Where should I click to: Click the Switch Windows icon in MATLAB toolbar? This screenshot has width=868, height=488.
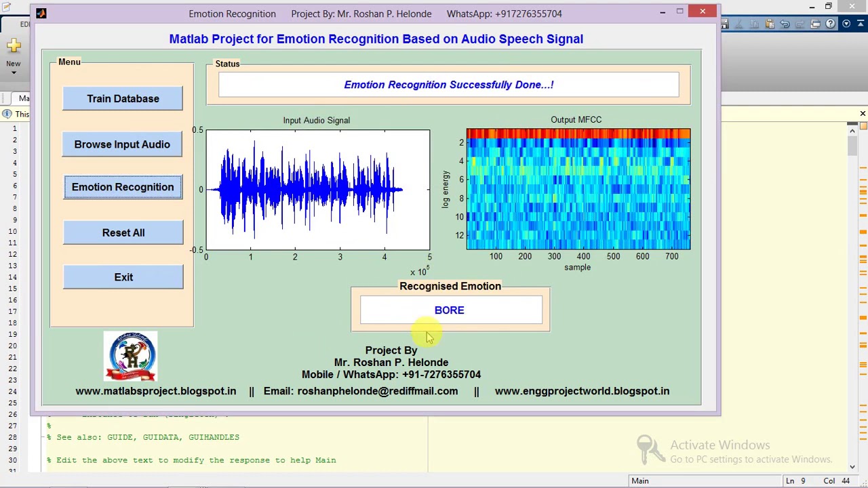(815, 24)
